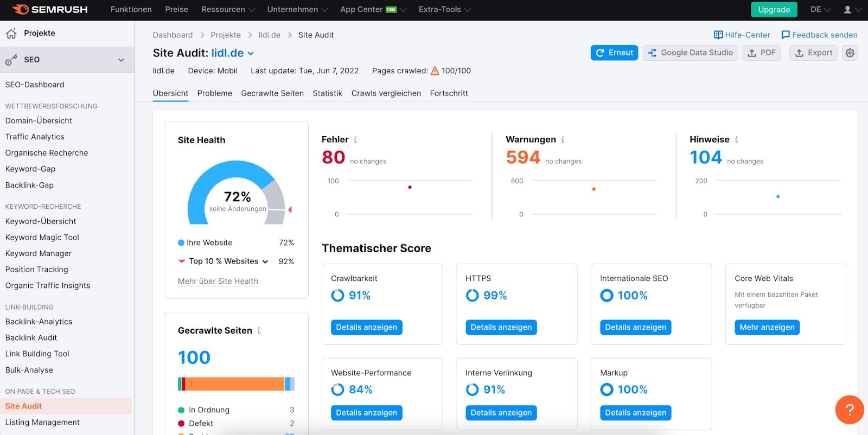Click Details anzeigen under Crawlbarkeit
The width and height of the screenshot is (868, 435).
point(367,327)
